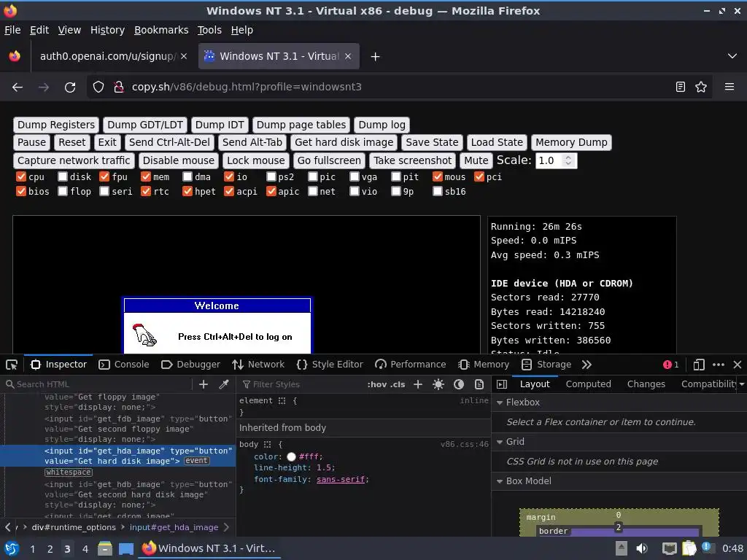Enable the disk log checkbox

[63, 176]
